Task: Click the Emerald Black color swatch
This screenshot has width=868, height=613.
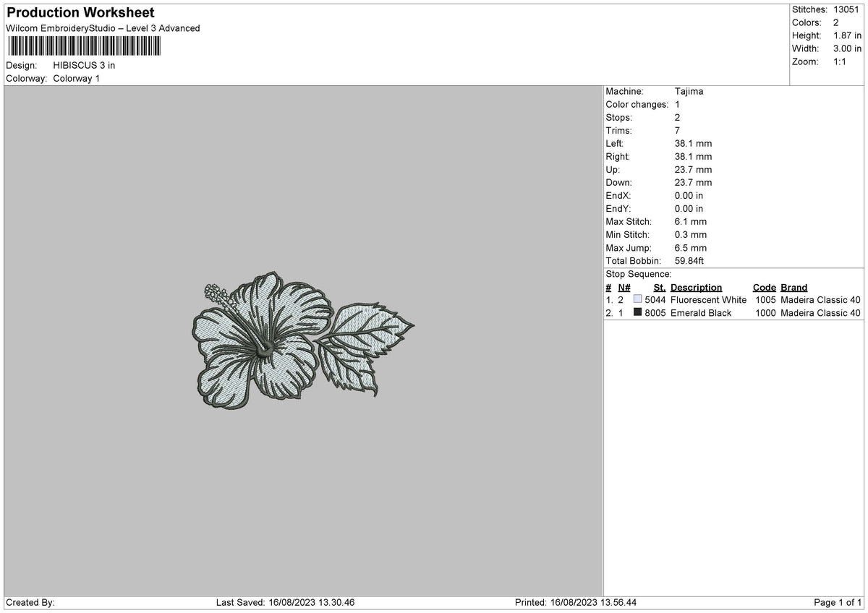Action: coord(637,312)
